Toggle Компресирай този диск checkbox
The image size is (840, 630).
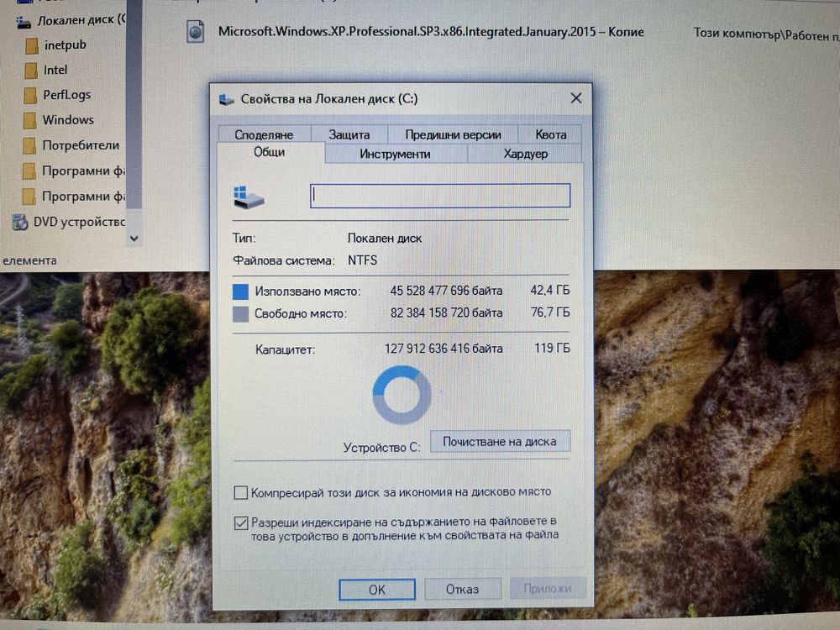[241, 492]
